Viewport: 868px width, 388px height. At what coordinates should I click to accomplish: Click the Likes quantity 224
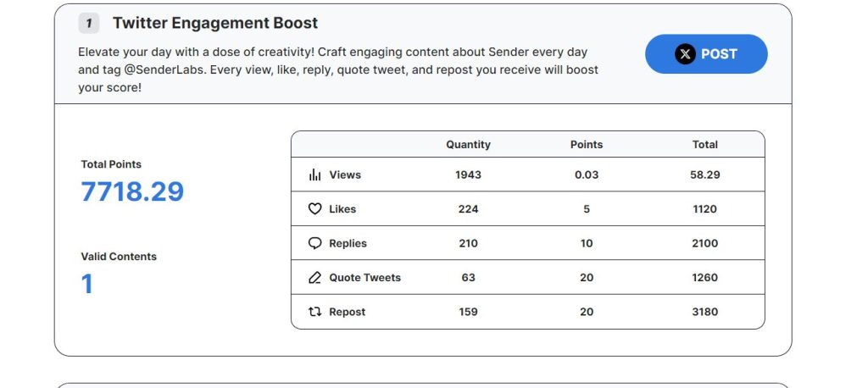[468, 209]
